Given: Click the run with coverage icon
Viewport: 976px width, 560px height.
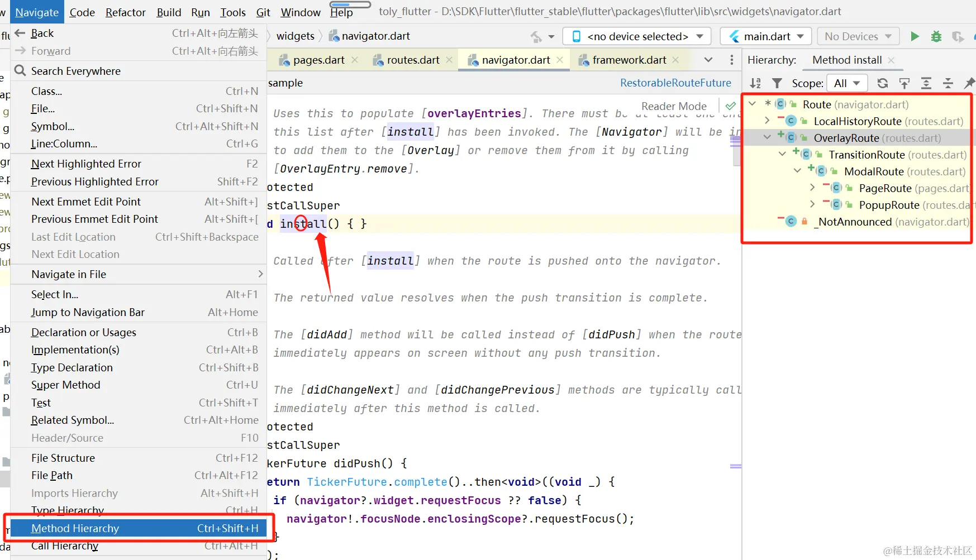Looking at the screenshot, I should [958, 36].
